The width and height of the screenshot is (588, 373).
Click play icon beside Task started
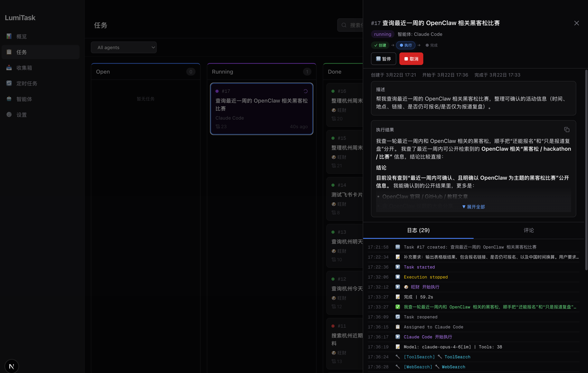[398, 267]
